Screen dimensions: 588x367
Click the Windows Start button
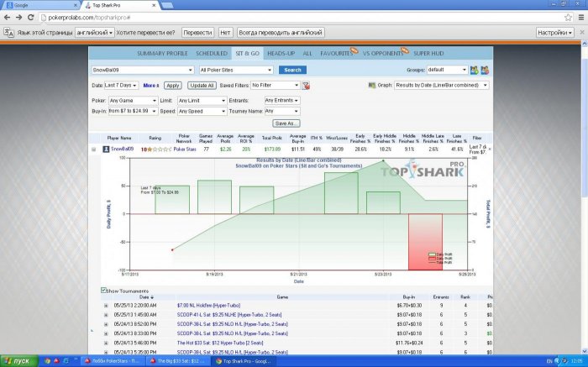[17, 360]
